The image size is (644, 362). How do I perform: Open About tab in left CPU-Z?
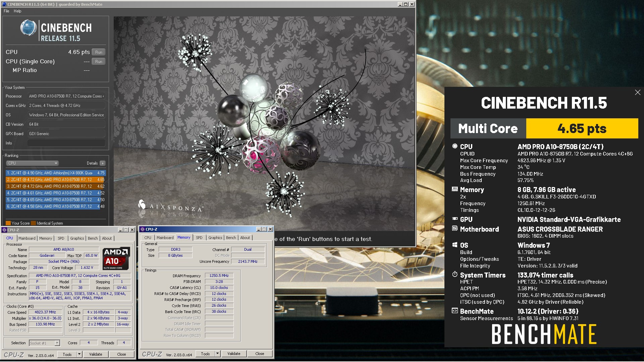click(107, 238)
